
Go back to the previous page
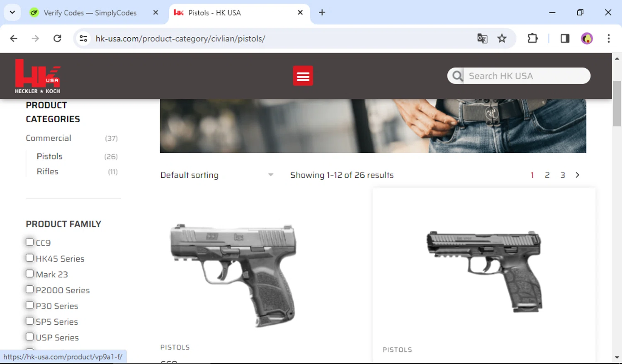pos(14,39)
